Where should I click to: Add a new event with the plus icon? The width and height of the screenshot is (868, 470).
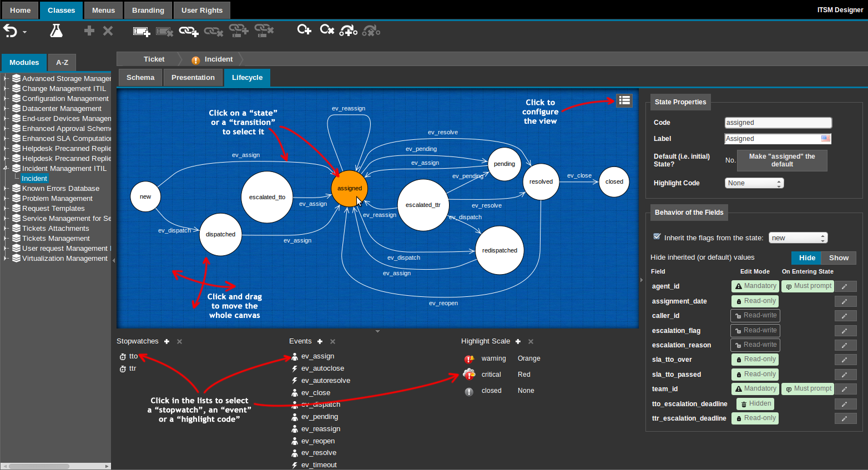coord(320,341)
